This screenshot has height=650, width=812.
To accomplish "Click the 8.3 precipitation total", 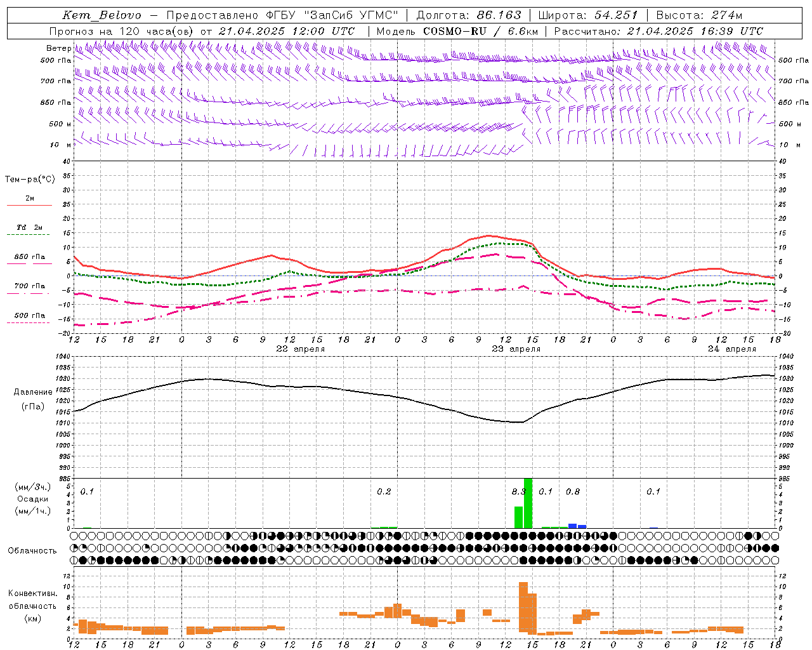I will [x=518, y=491].
